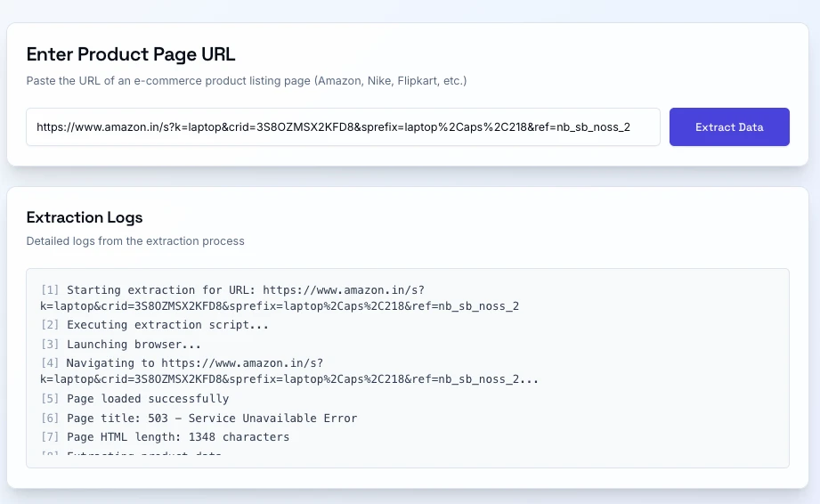Click log line 'Navigating to https://www.amazon.in/s?'
Screen dimensions: 820x504
point(289,371)
